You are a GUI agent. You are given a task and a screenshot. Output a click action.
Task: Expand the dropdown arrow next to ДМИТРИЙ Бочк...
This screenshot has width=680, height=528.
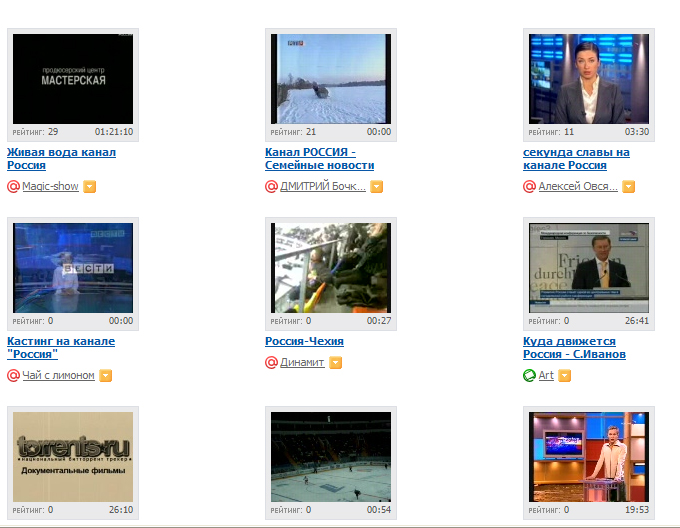pyautogui.click(x=376, y=186)
